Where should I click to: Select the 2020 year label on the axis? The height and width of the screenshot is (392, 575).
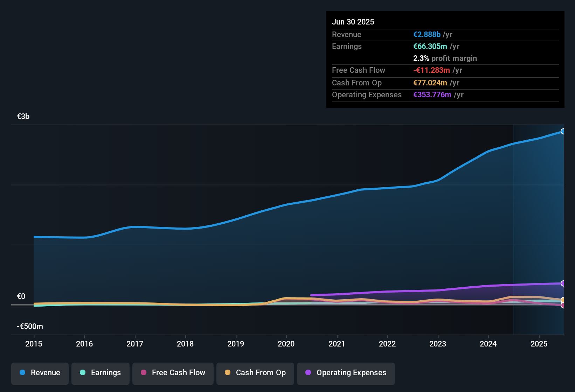pyautogui.click(x=286, y=344)
